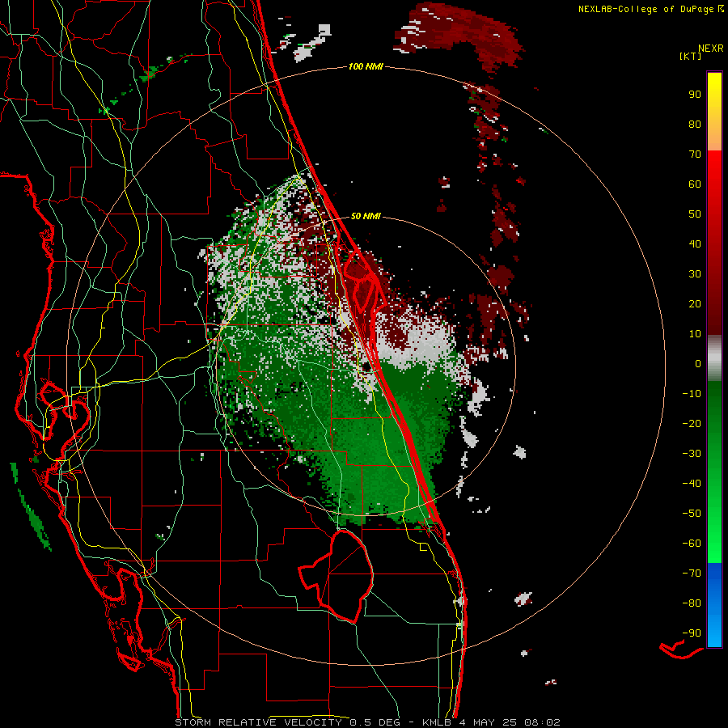
Task: Select the -20 value on velocity scale
Action: point(692,424)
